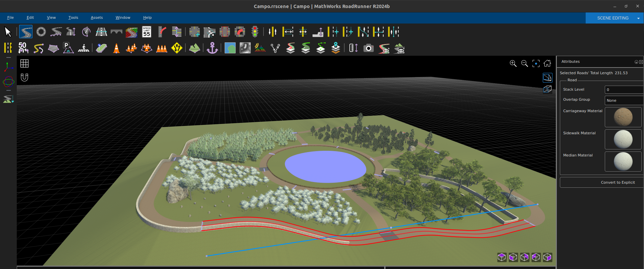Viewport: 644px width, 269px height.
Task: Click the leftmost purple cube view icon
Action: coord(502,257)
